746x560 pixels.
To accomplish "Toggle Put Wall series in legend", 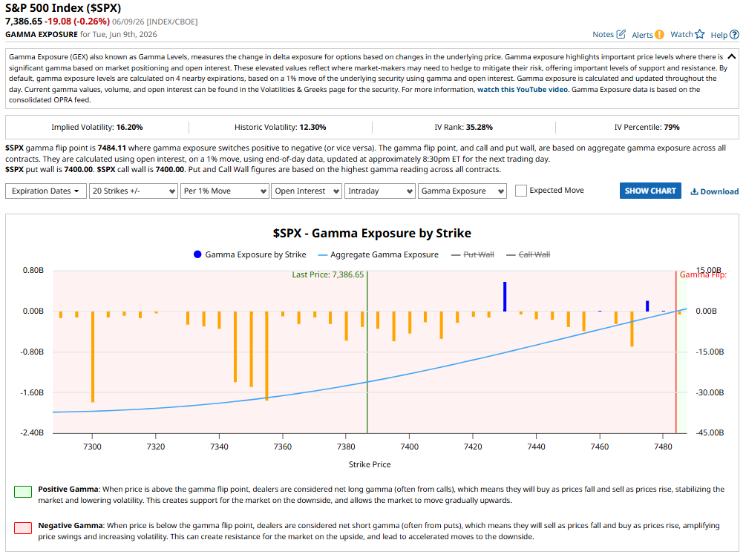I will click(472, 255).
